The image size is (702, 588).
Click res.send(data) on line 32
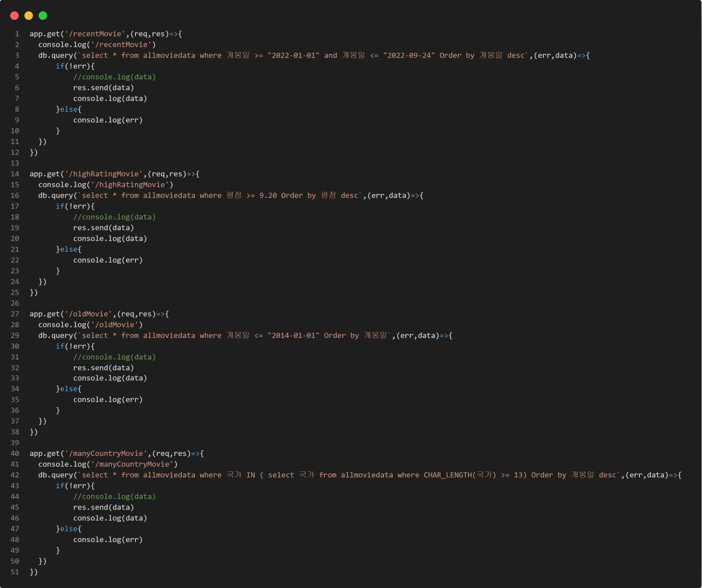tap(104, 368)
